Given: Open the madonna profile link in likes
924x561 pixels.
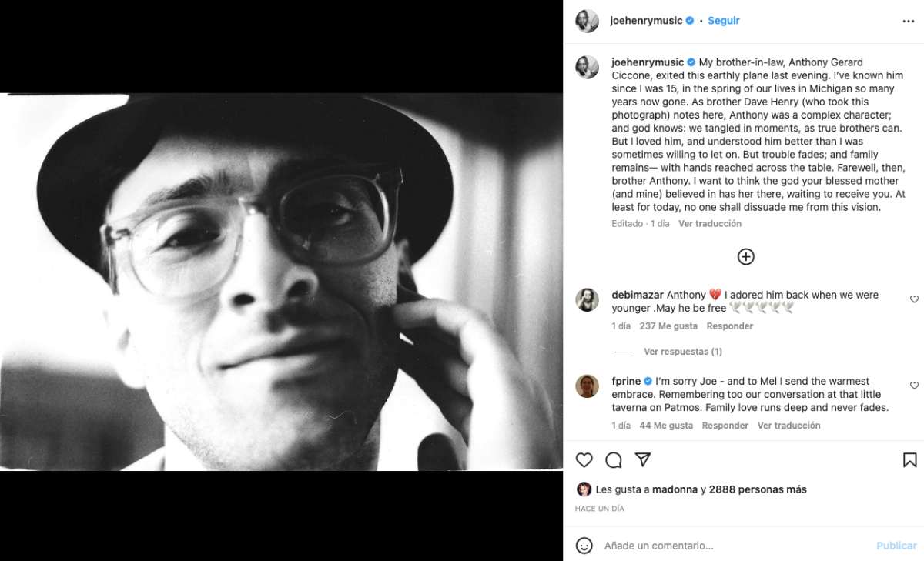Looking at the screenshot, I should (x=675, y=489).
